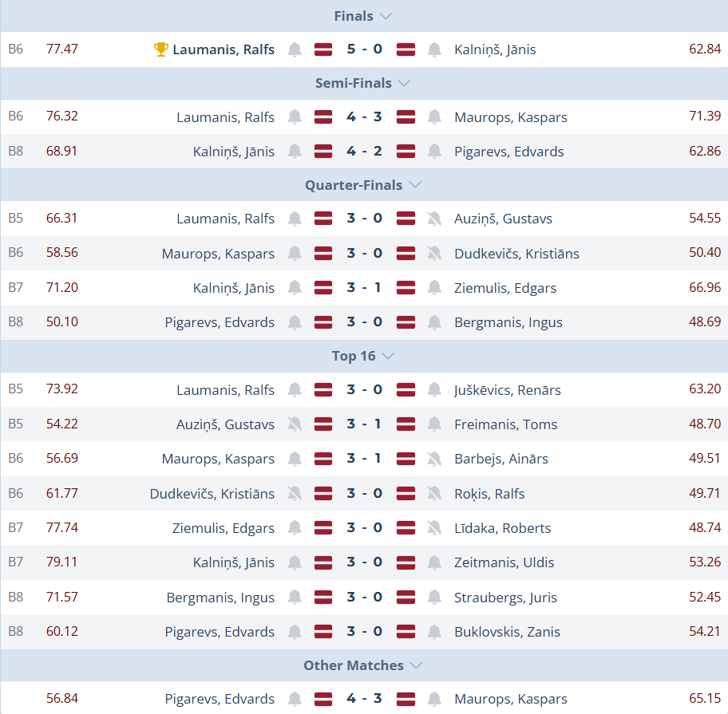Click flag icon beside Zeitmanis, Uldis

coord(406,562)
